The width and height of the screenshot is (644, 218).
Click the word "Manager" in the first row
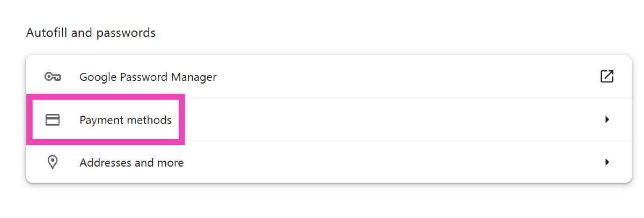194,77
